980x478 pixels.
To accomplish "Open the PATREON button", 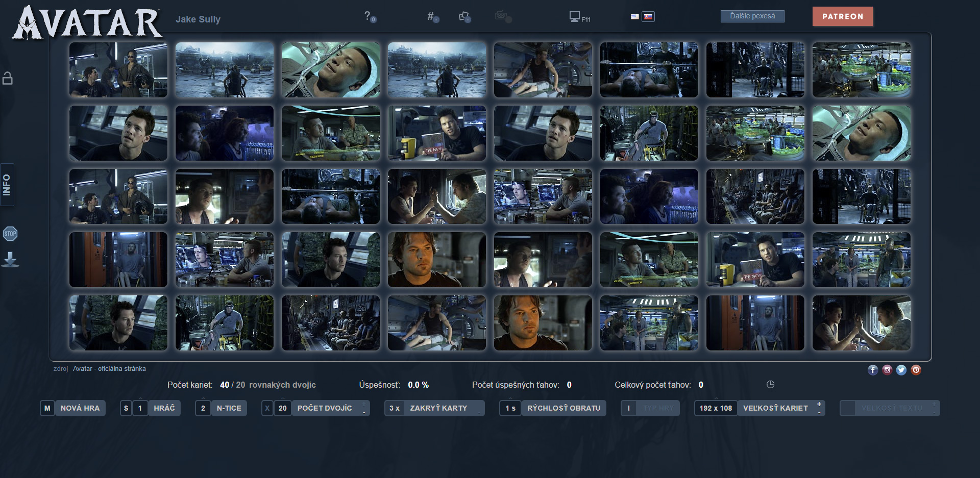I will (x=843, y=16).
